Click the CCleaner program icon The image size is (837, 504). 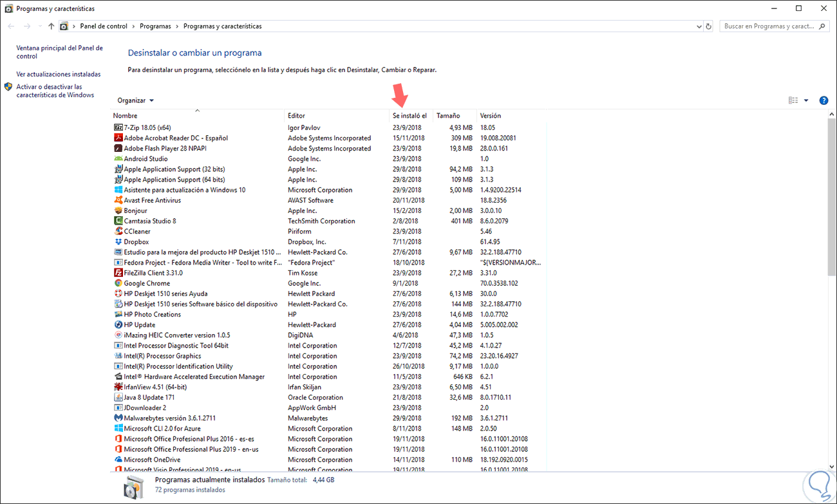118,231
